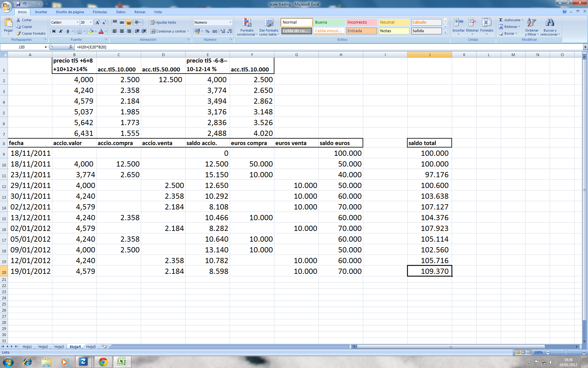Click the percent style icon

point(207,31)
